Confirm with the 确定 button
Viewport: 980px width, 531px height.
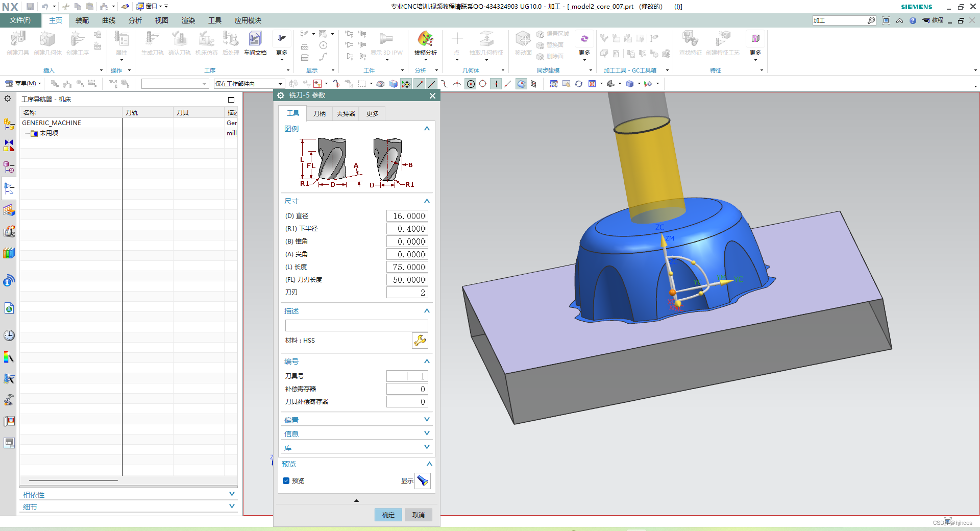pyautogui.click(x=388, y=515)
